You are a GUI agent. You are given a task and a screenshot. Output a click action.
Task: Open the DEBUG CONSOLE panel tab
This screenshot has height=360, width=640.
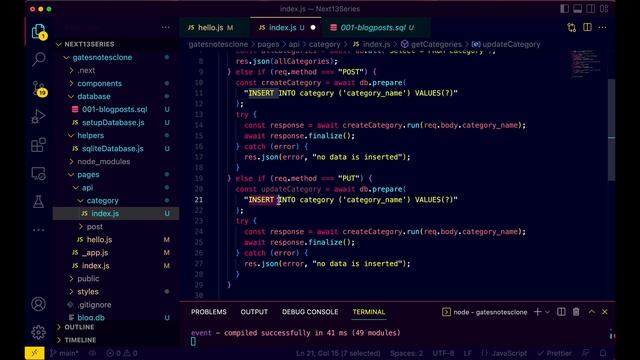pyautogui.click(x=310, y=312)
